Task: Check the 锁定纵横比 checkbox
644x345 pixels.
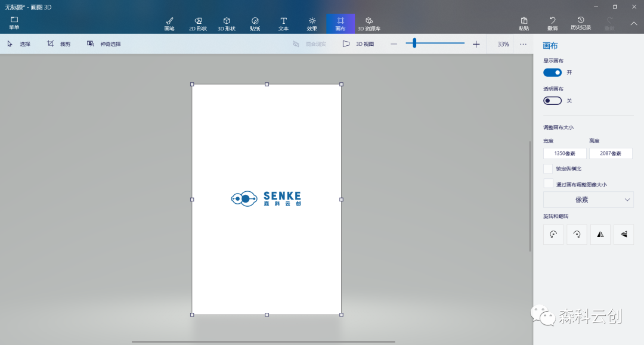Action: (548, 169)
